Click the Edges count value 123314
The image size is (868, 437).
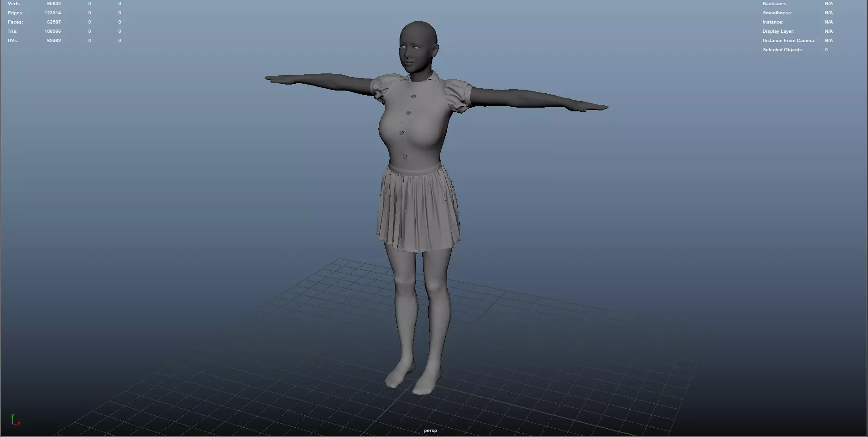(53, 13)
